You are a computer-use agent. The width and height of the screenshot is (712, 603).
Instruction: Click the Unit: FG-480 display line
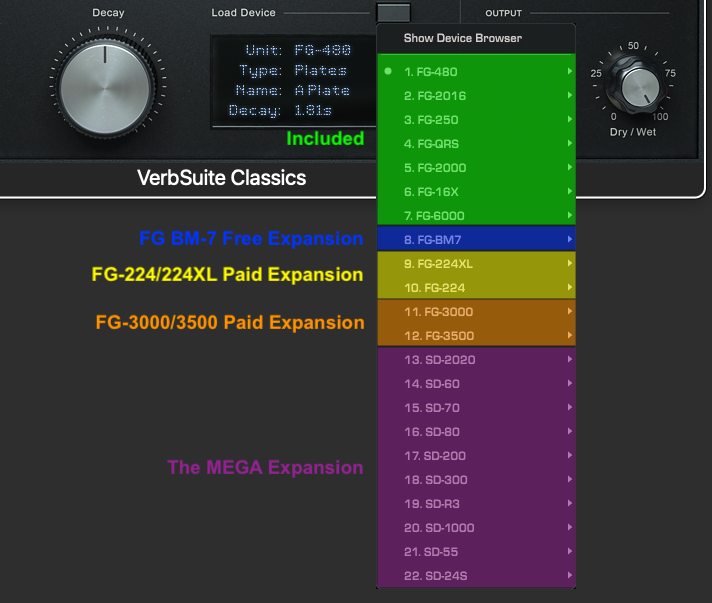click(298, 50)
